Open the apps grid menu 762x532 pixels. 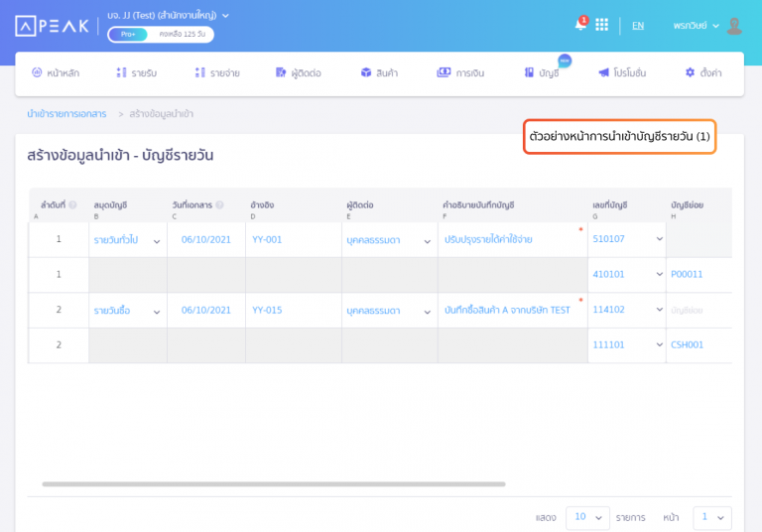[x=601, y=25]
